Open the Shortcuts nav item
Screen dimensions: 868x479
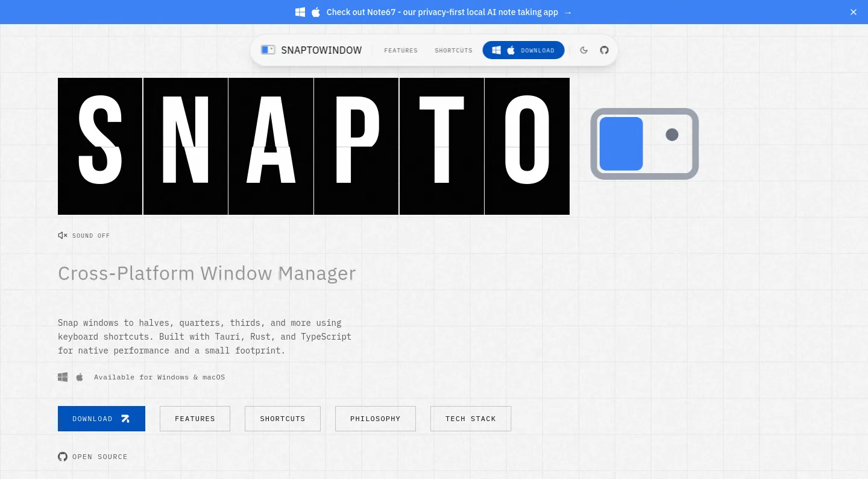(x=453, y=50)
